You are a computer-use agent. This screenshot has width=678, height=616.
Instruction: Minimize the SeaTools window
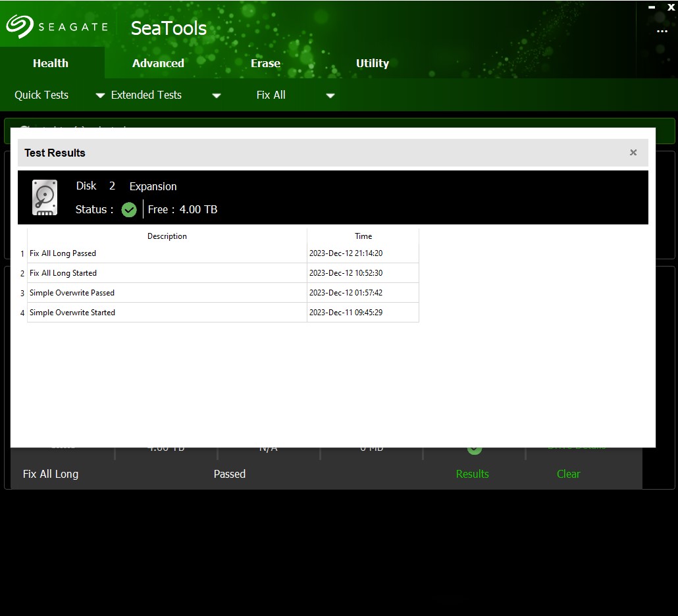(652, 7)
